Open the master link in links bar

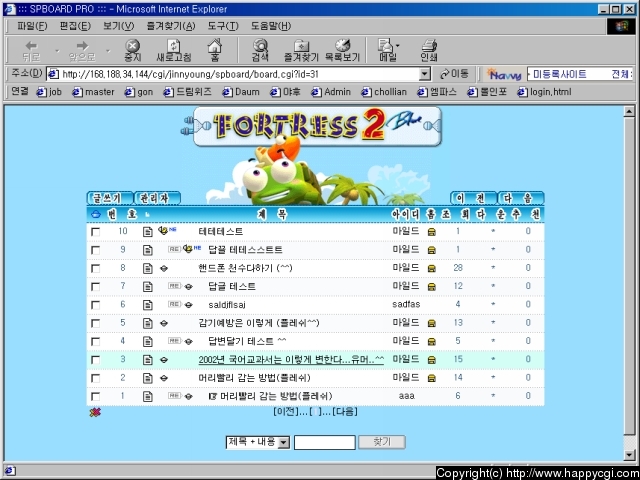(x=93, y=92)
